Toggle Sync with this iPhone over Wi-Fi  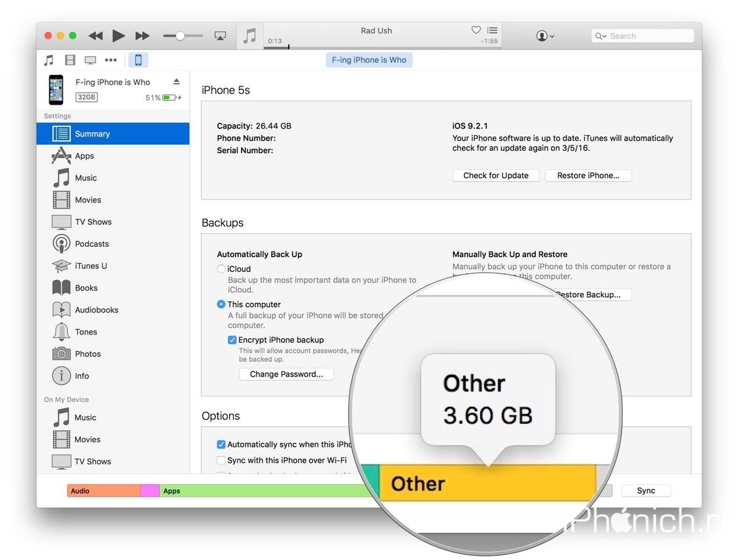pyautogui.click(x=221, y=460)
